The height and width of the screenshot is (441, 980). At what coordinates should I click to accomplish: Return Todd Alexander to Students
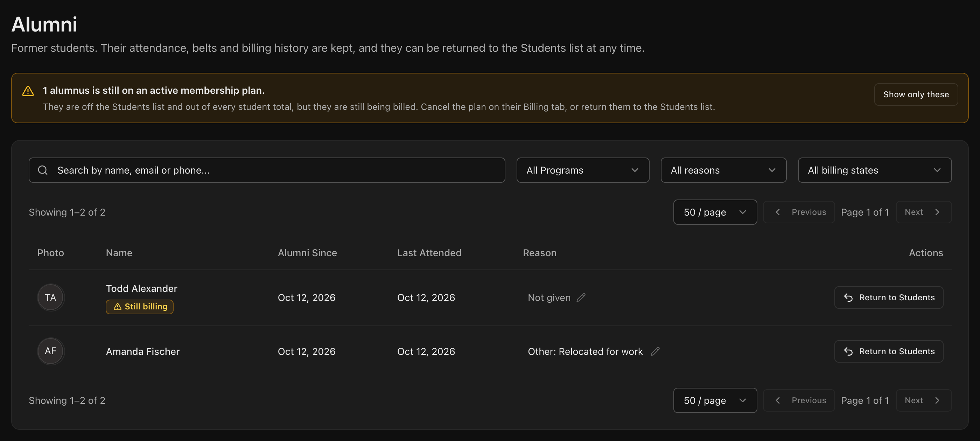[x=889, y=297]
